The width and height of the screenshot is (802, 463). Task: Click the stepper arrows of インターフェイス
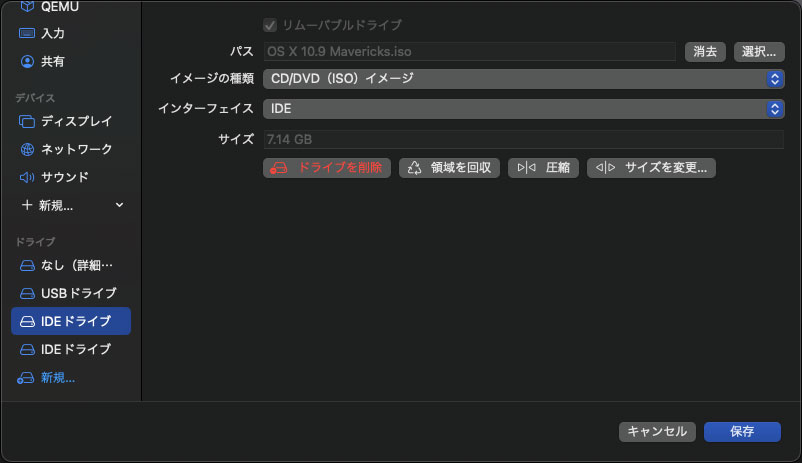[x=775, y=108]
